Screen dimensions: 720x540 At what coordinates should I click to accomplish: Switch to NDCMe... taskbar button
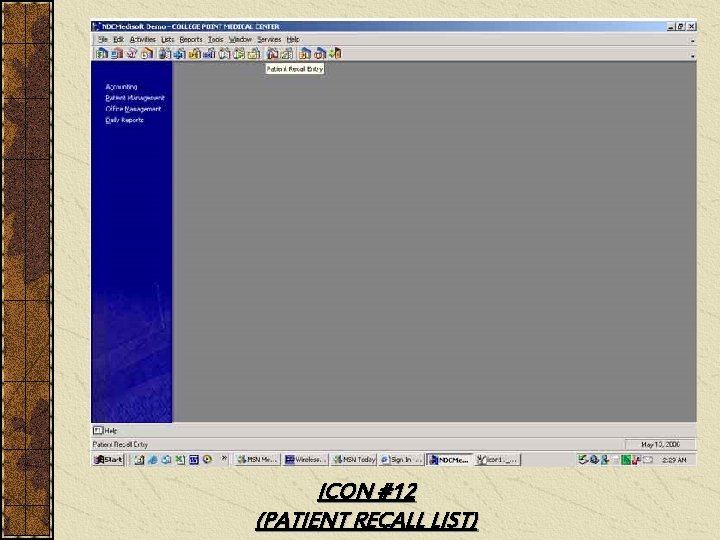(x=450, y=460)
